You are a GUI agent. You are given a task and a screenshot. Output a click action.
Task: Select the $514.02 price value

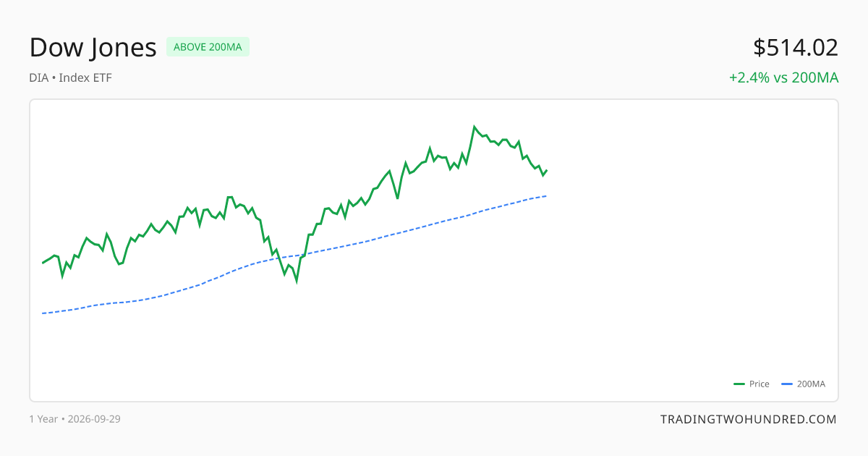tap(796, 48)
